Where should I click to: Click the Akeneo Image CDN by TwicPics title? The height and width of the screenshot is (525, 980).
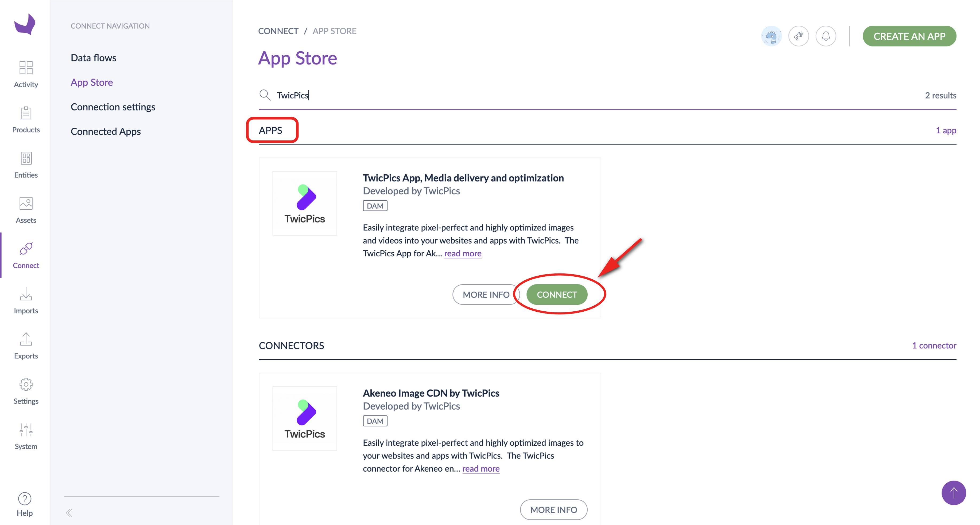pyautogui.click(x=431, y=393)
